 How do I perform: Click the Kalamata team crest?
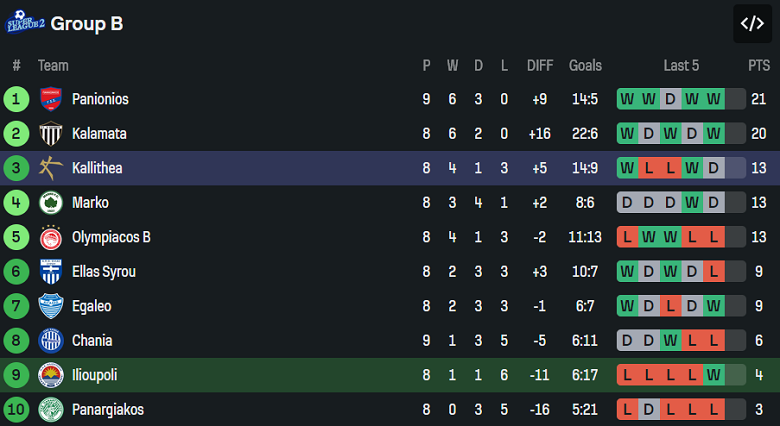(51, 134)
